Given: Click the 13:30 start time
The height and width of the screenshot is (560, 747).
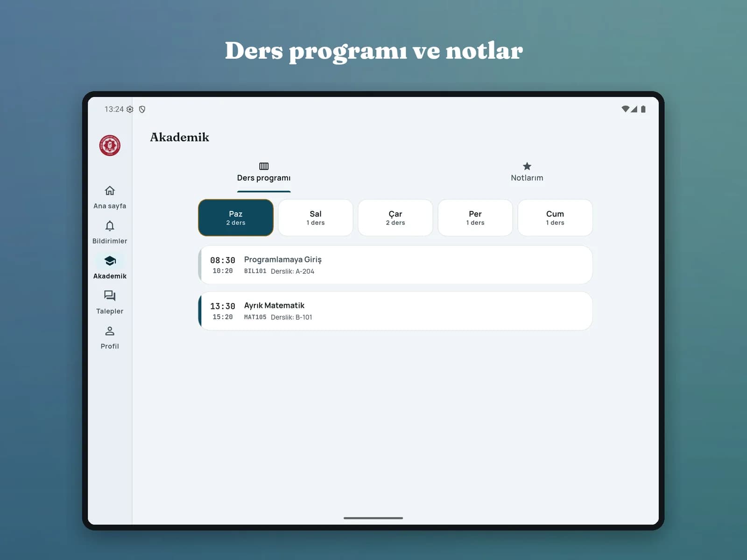Looking at the screenshot, I should pos(223,306).
